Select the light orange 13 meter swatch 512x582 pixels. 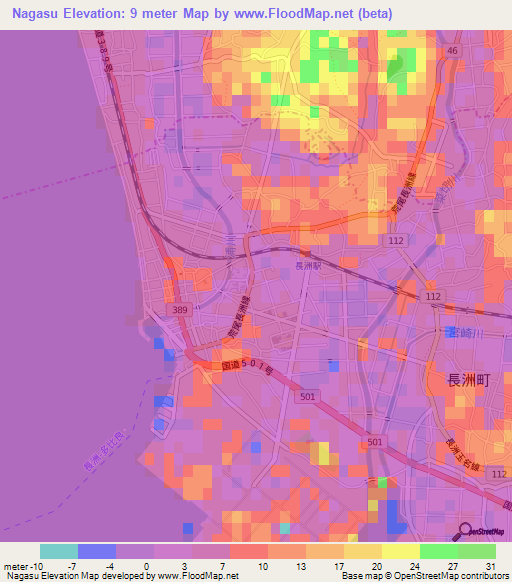pos(325,552)
